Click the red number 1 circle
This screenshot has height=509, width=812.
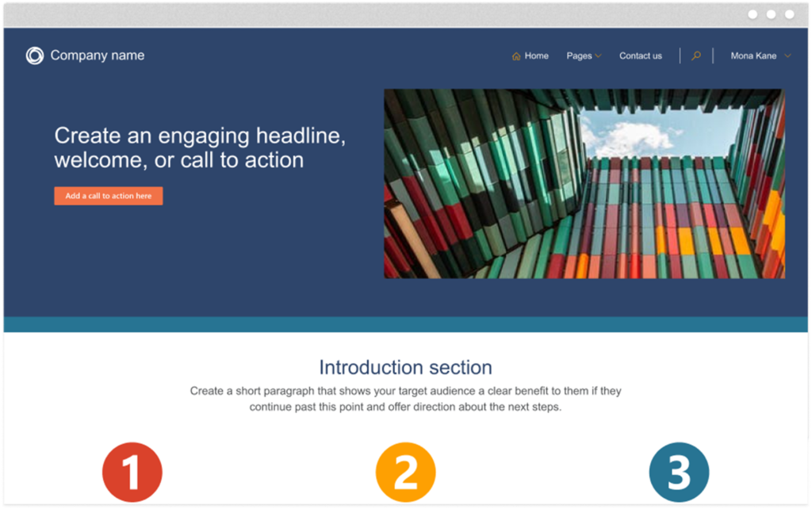click(x=132, y=473)
